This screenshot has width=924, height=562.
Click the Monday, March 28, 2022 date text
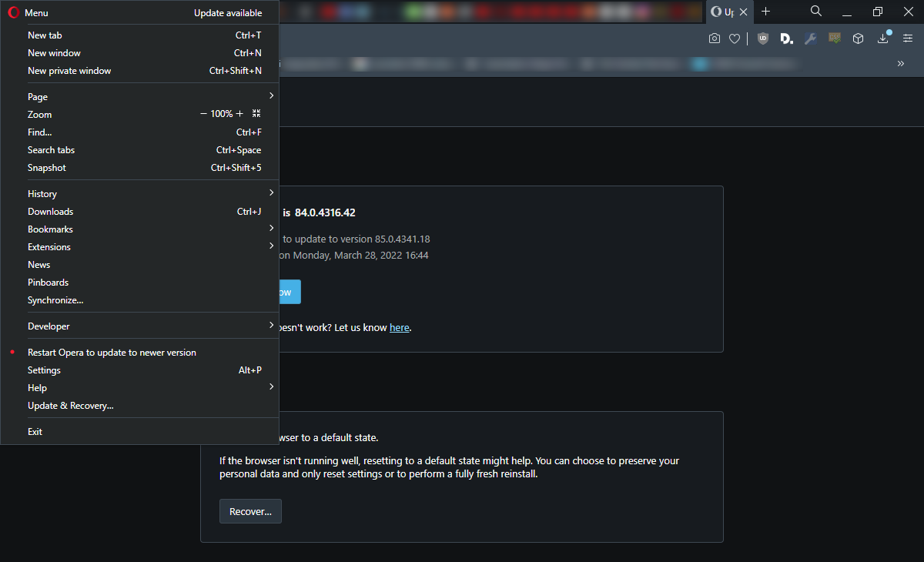[360, 255]
